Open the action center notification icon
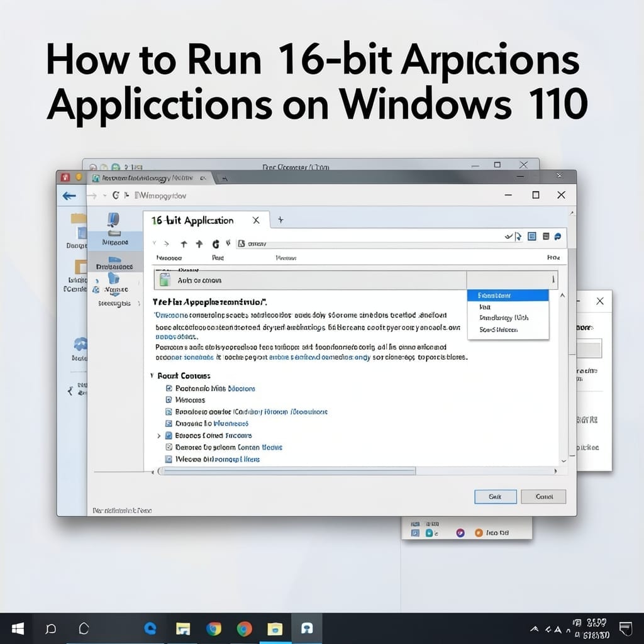 click(x=626, y=628)
